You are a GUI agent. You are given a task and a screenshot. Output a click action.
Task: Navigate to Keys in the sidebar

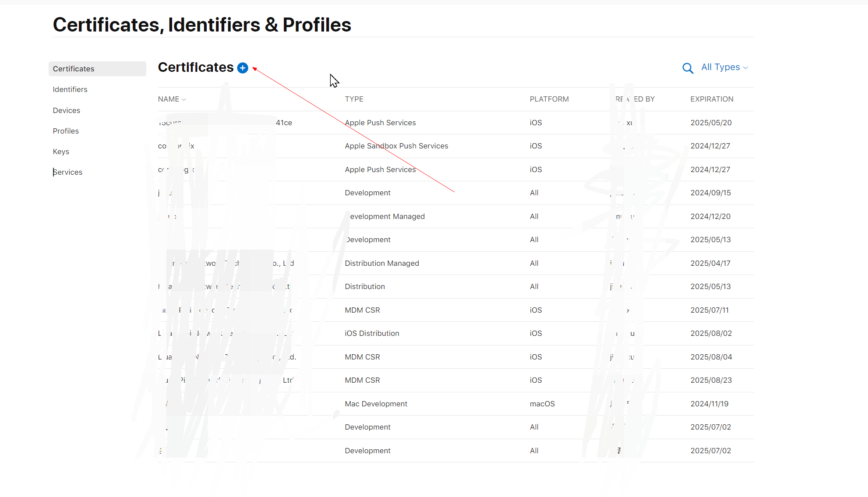61,152
